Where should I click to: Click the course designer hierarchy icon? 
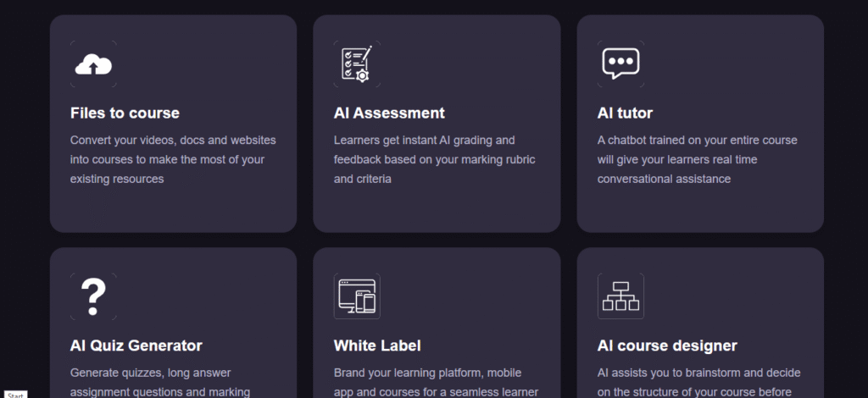[x=620, y=296]
